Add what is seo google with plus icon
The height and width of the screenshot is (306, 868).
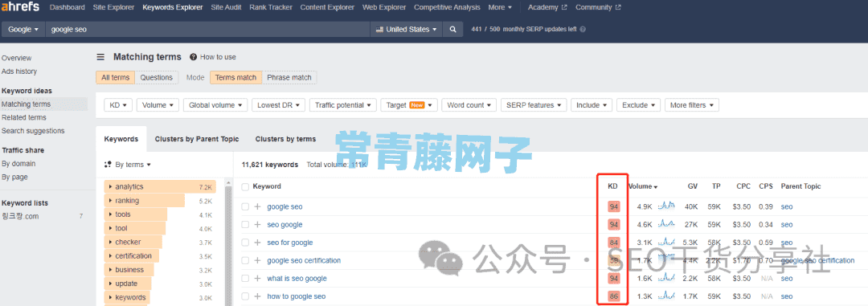point(257,279)
